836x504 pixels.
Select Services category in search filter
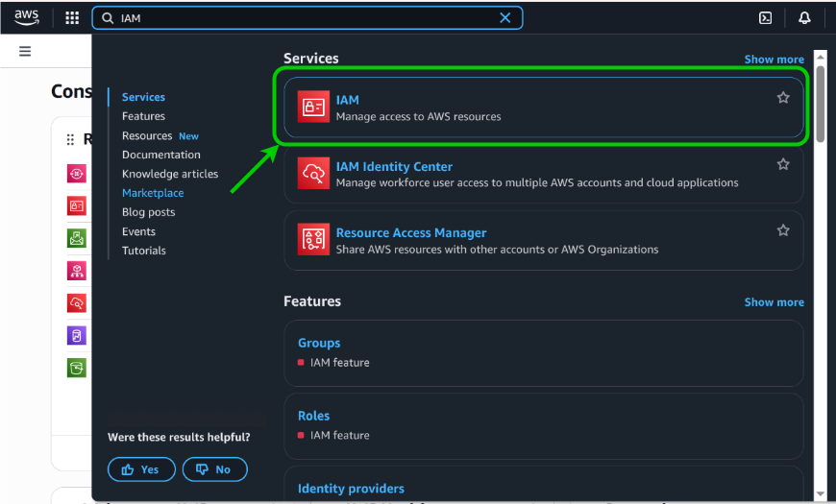point(143,97)
